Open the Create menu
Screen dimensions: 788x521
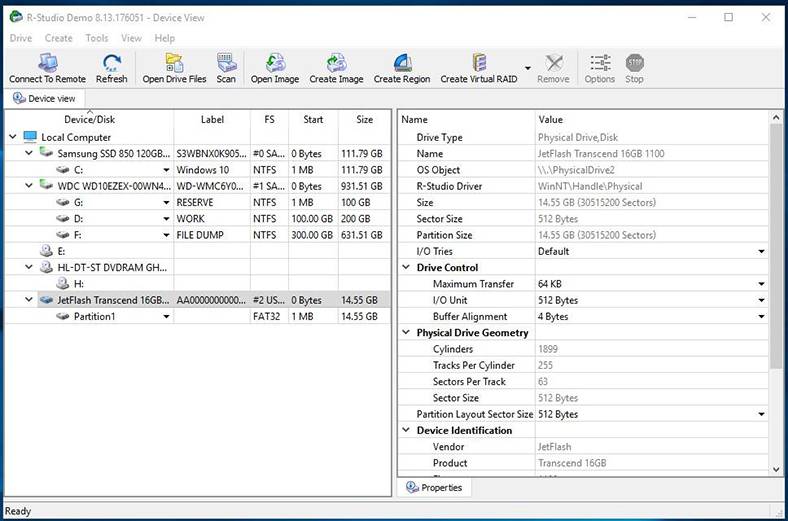click(58, 38)
